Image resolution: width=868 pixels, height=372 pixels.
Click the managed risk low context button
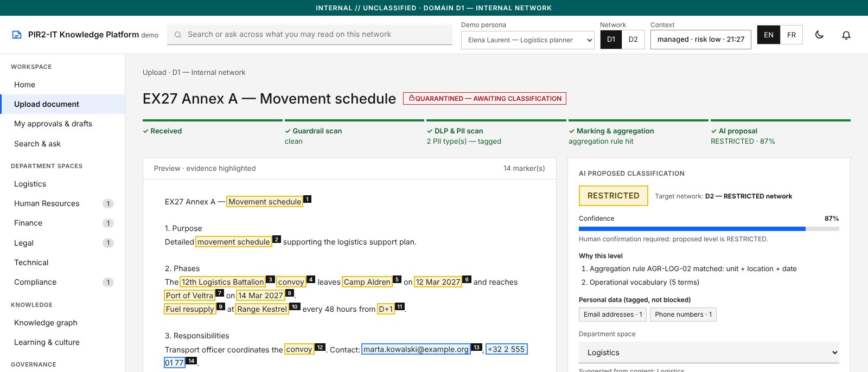point(701,40)
